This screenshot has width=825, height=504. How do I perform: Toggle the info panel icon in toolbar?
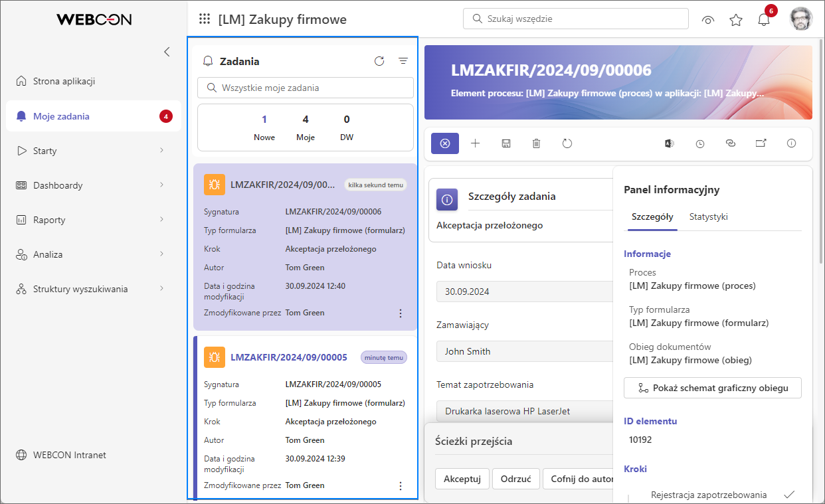(791, 143)
